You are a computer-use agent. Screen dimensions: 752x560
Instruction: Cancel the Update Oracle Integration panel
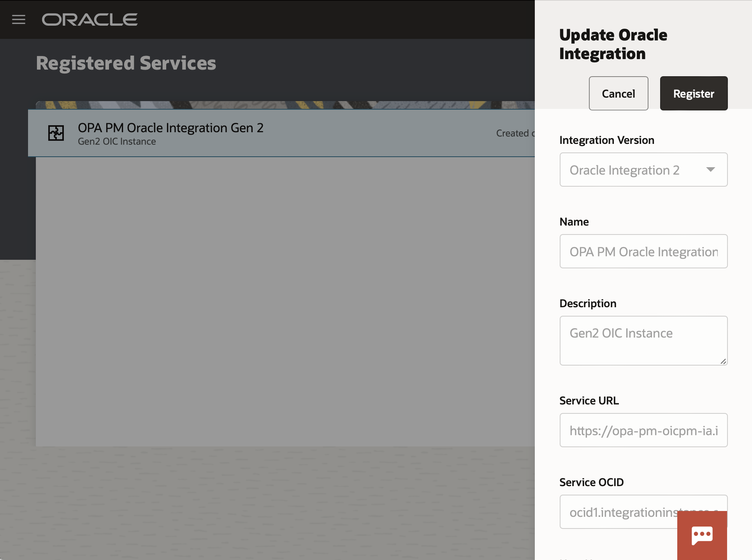coord(618,93)
